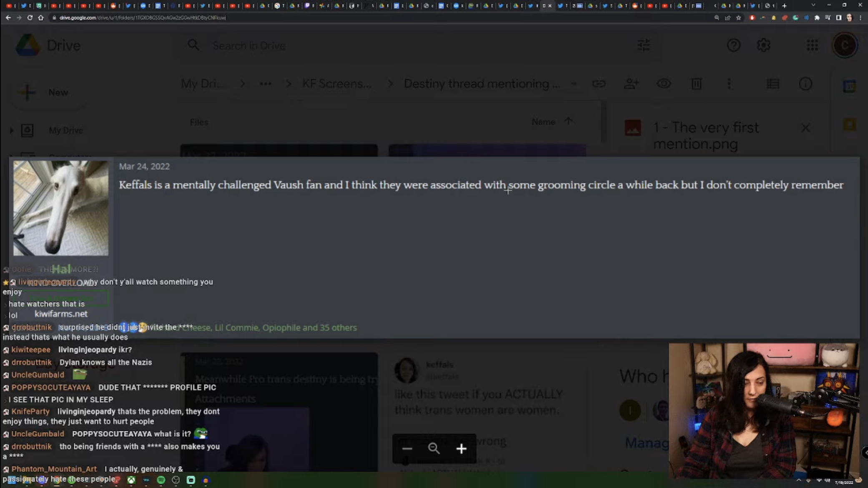Go to My Dri... breadcrumb
Screen dimensions: 868x488
point(203,84)
